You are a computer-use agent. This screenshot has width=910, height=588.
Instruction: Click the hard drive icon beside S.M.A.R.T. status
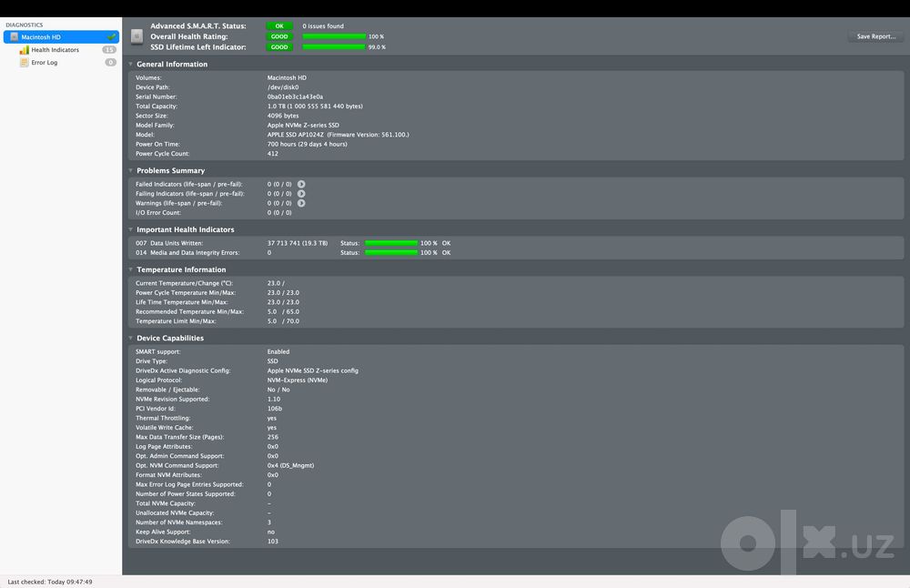[137, 36]
